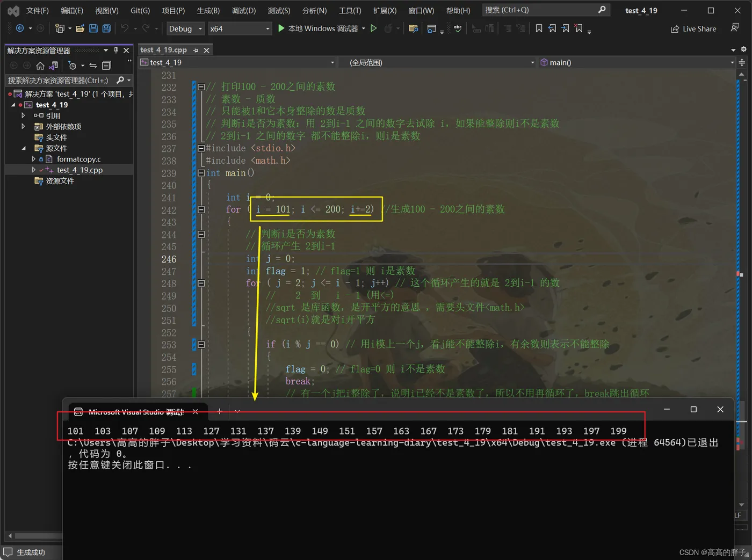This screenshot has height=560, width=752.
Task: Start debugging with local Windows debugger
Action: point(317,28)
